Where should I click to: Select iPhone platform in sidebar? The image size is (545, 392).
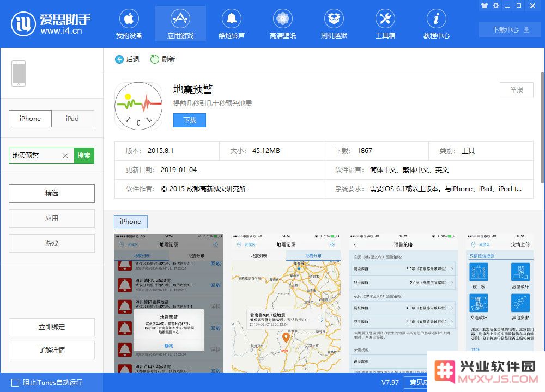coord(30,118)
